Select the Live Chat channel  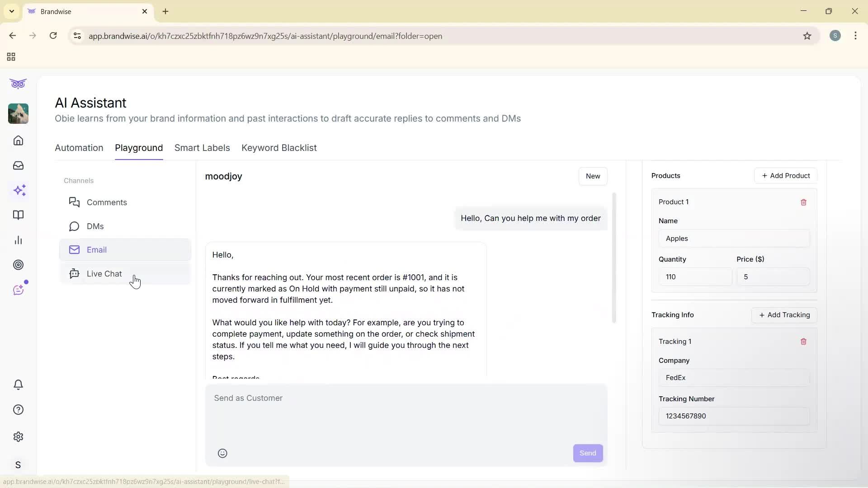(104, 273)
